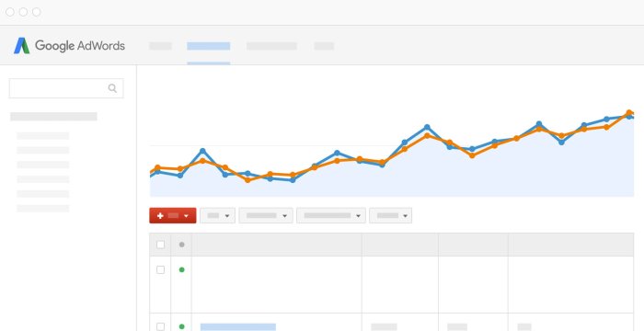Open the widest gray toolbar dropdown
The image size is (644, 331).
pyautogui.click(x=331, y=215)
